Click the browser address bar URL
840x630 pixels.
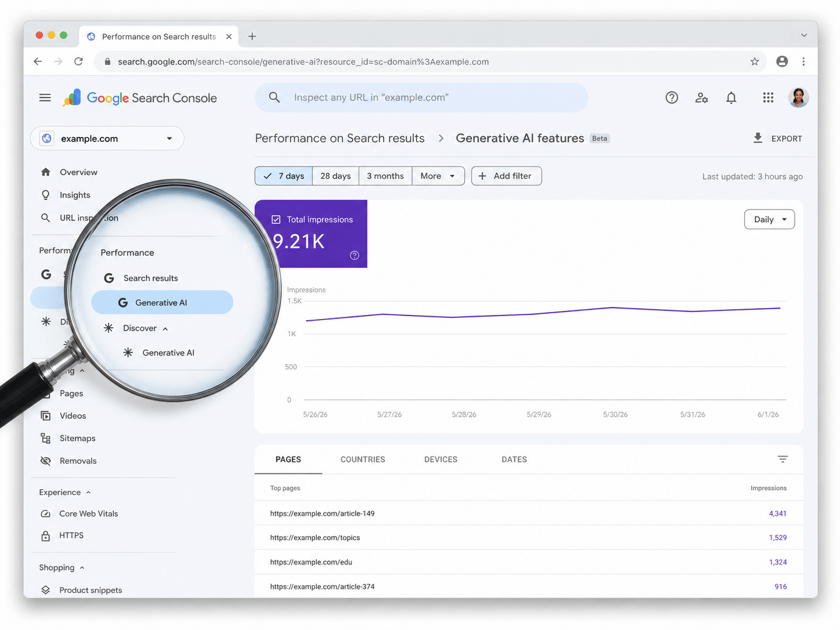coord(303,61)
